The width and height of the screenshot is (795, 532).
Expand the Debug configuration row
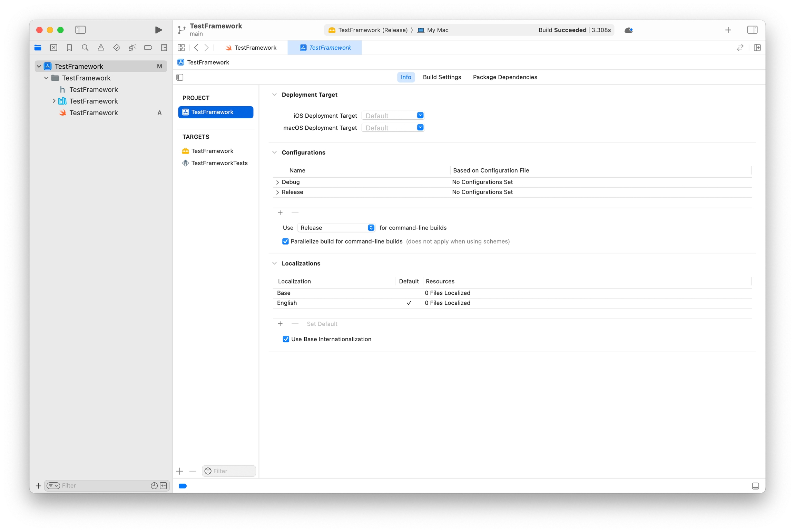pos(277,182)
